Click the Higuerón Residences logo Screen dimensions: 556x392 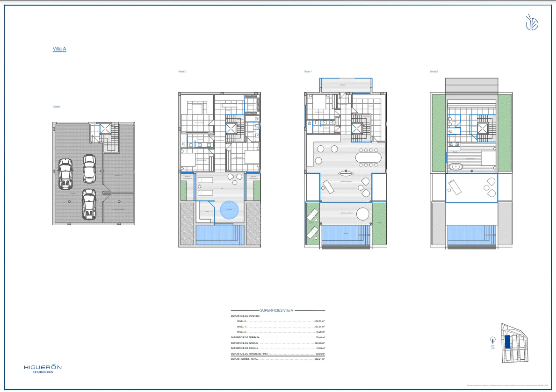coord(43,369)
